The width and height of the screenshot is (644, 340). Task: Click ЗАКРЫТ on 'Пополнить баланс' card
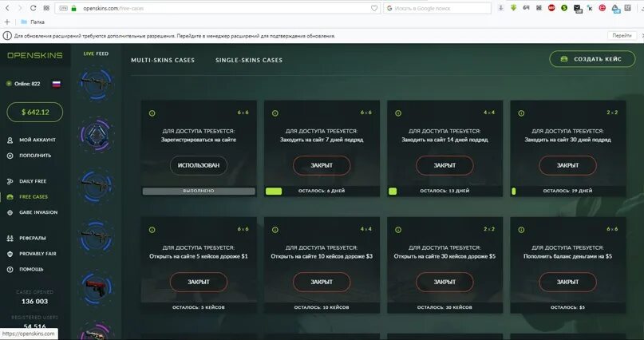[x=567, y=282]
